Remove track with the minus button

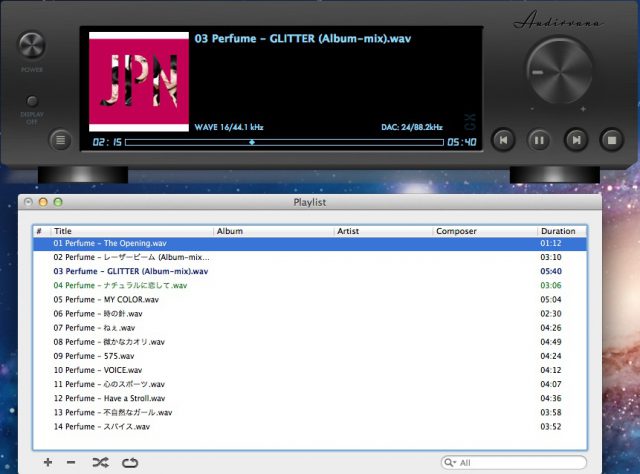pos(71,462)
